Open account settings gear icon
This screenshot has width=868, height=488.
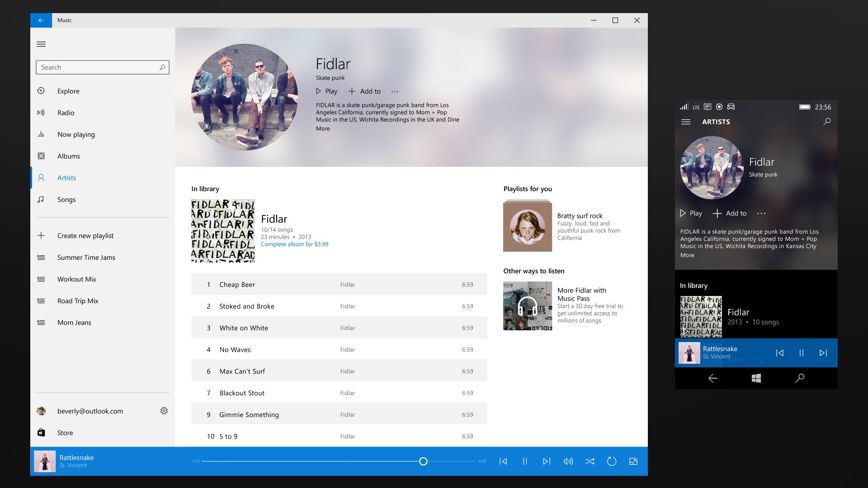[164, 411]
